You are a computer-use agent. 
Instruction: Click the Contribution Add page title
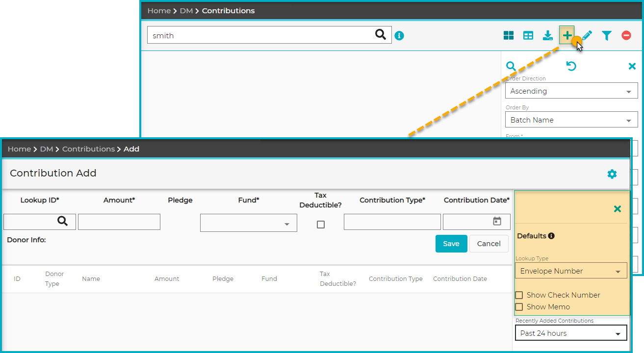(53, 173)
